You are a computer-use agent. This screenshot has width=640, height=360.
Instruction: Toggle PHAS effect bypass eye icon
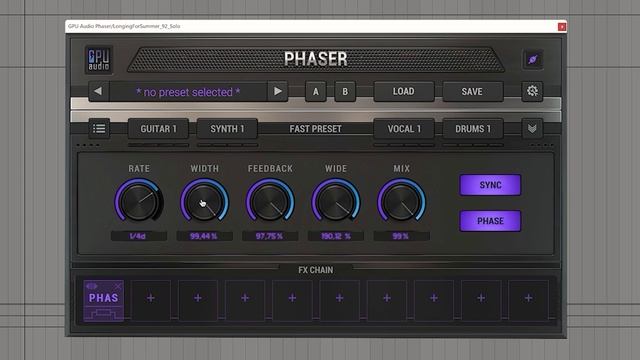91,286
